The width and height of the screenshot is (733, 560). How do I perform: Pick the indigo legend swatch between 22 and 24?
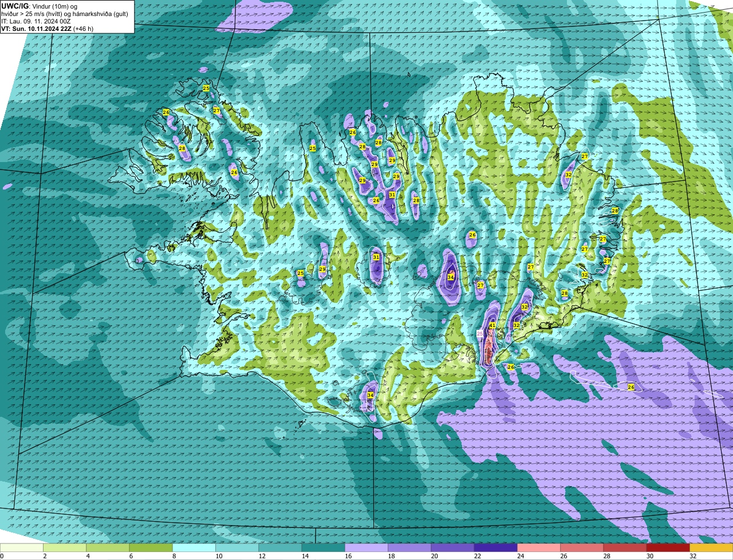point(496,547)
